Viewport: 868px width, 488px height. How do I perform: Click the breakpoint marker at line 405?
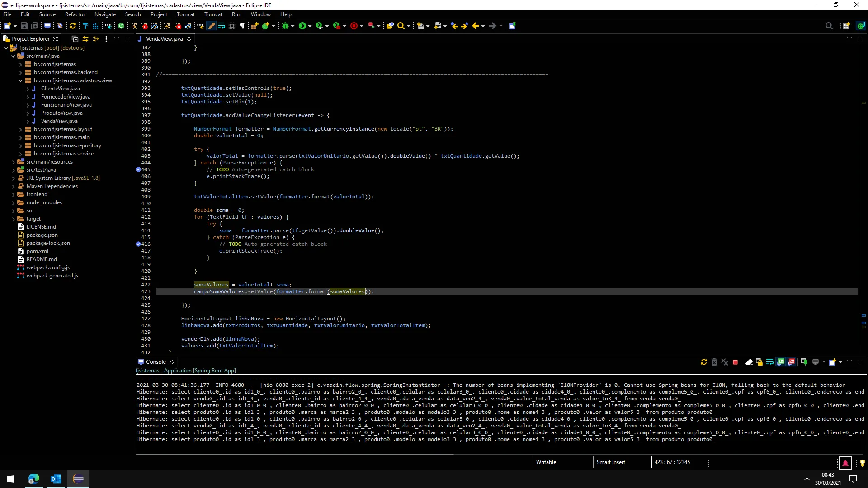click(x=138, y=169)
